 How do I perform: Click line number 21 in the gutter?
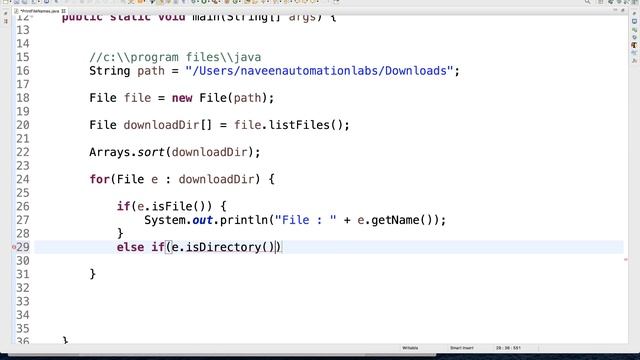tap(23, 139)
